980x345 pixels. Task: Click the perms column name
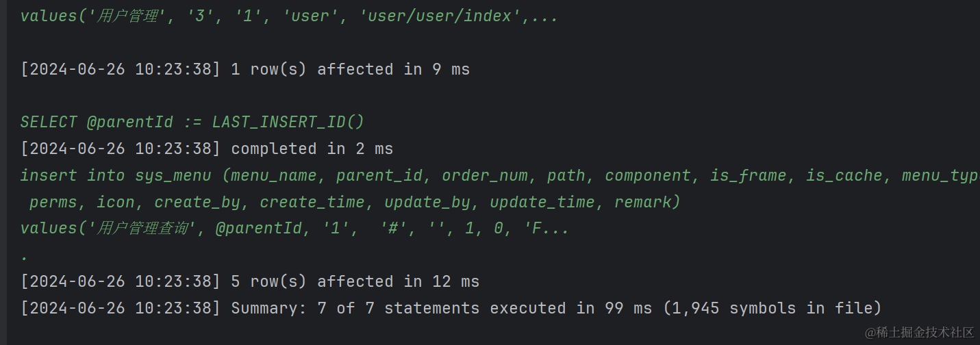pos(53,202)
